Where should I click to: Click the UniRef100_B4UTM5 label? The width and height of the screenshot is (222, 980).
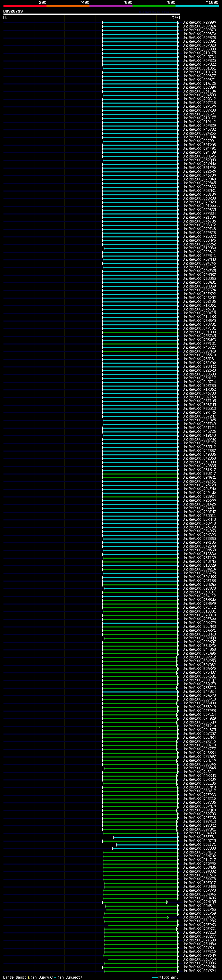click(199, 561)
